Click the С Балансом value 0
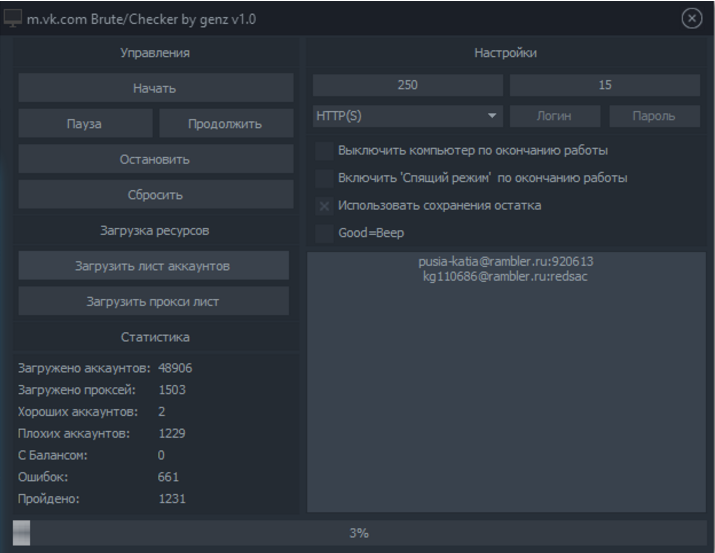 (161, 455)
